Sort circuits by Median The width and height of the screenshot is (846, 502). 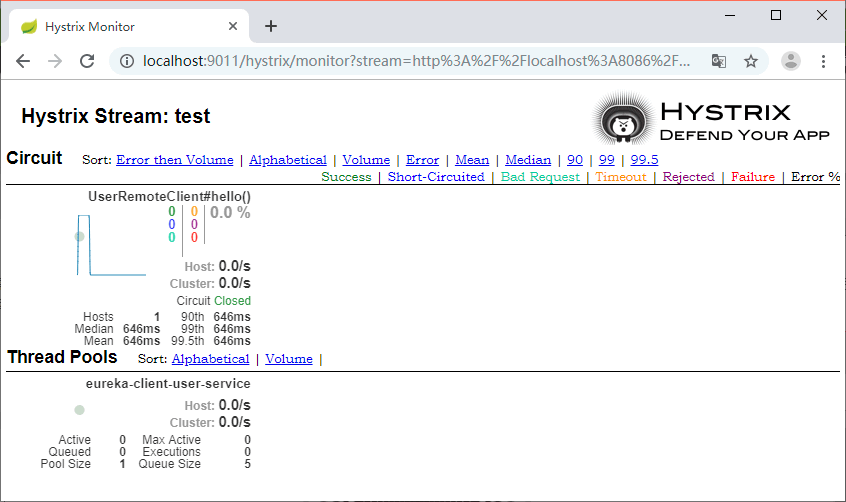coord(528,160)
